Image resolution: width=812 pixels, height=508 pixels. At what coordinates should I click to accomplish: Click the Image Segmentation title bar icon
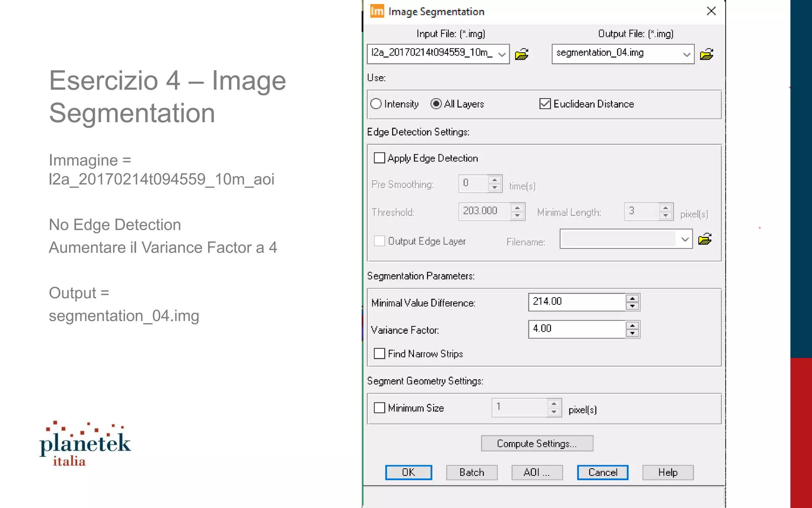377,11
